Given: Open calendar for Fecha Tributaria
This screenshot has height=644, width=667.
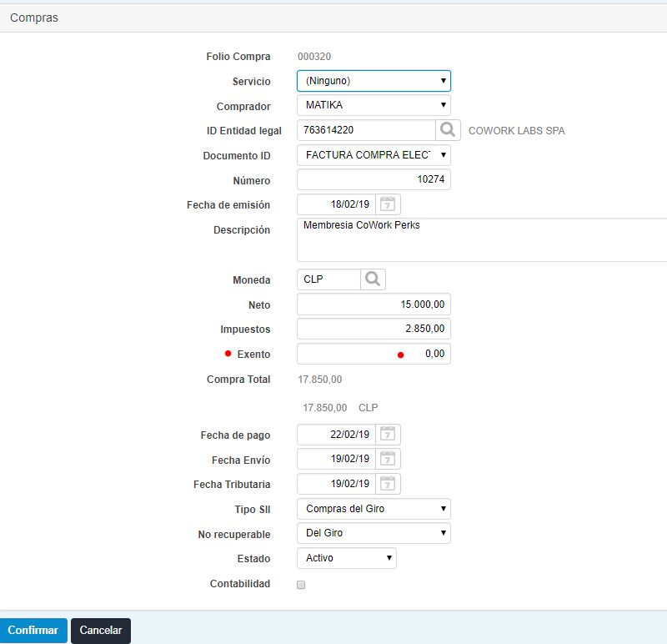Looking at the screenshot, I should (388, 484).
